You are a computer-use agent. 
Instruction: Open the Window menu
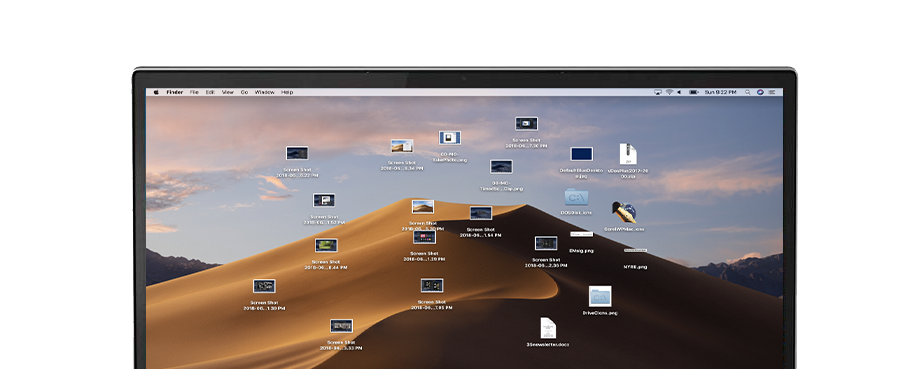(265, 92)
